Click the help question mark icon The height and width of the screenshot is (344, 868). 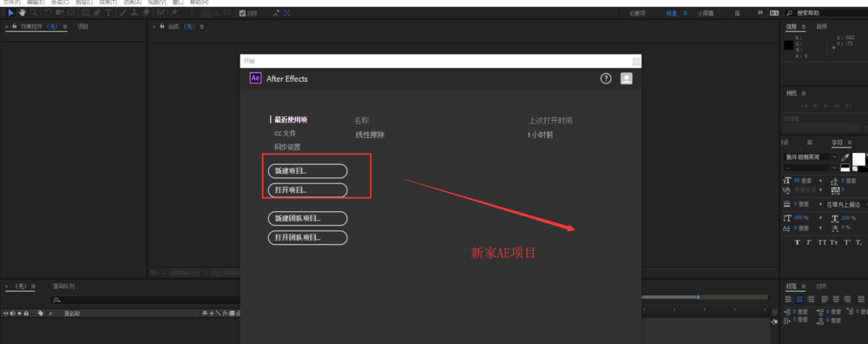point(606,79)
